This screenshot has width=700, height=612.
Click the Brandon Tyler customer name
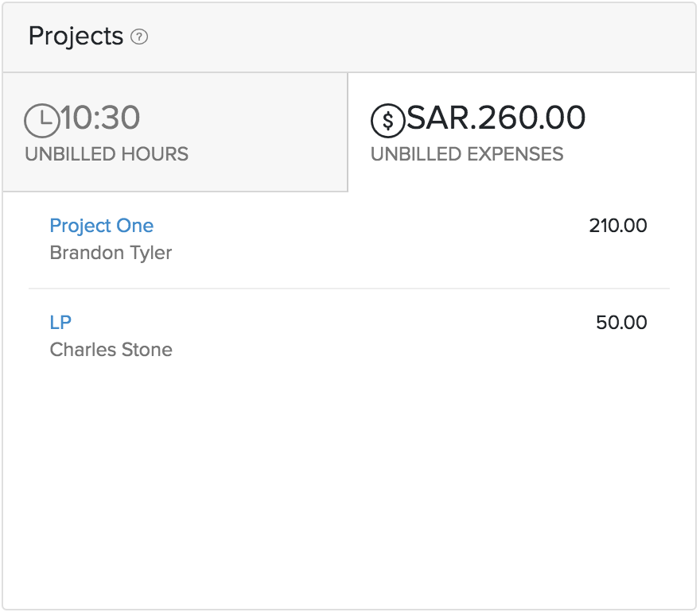(x=111, y=254)
